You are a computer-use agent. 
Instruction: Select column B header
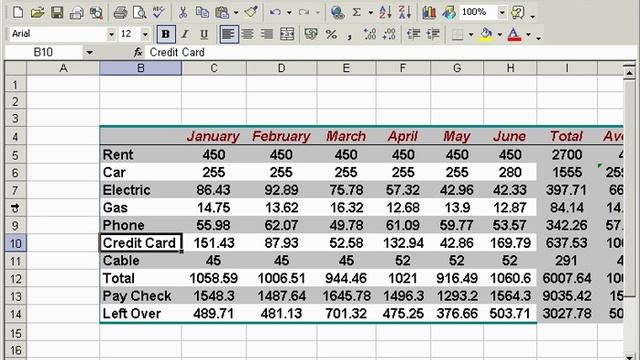tap(140, 68)
